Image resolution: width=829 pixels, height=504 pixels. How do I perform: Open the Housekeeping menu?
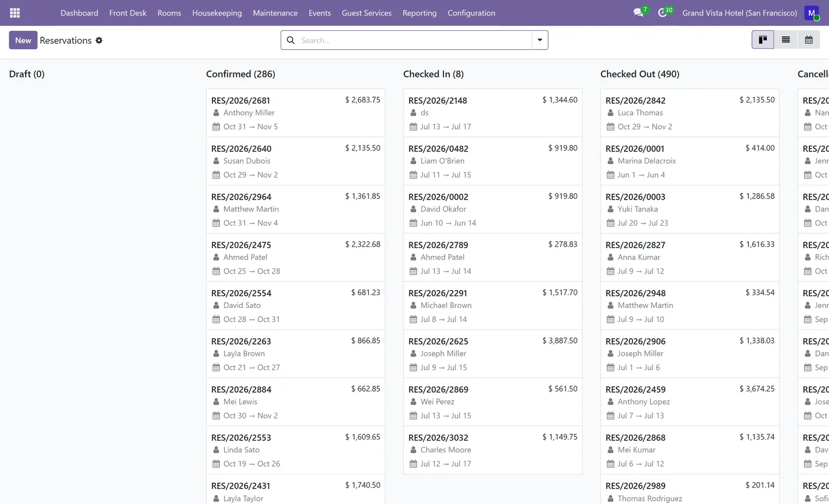tap(217, 12)
